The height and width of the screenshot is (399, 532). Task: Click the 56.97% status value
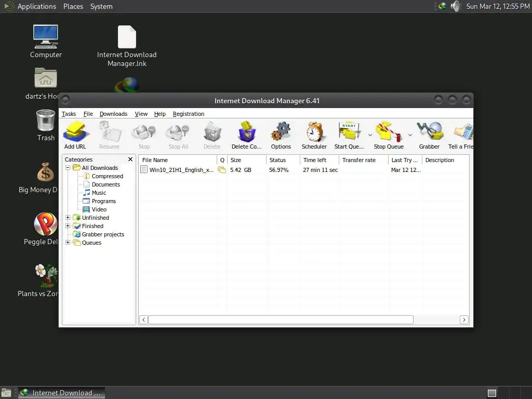pos(279,170)
